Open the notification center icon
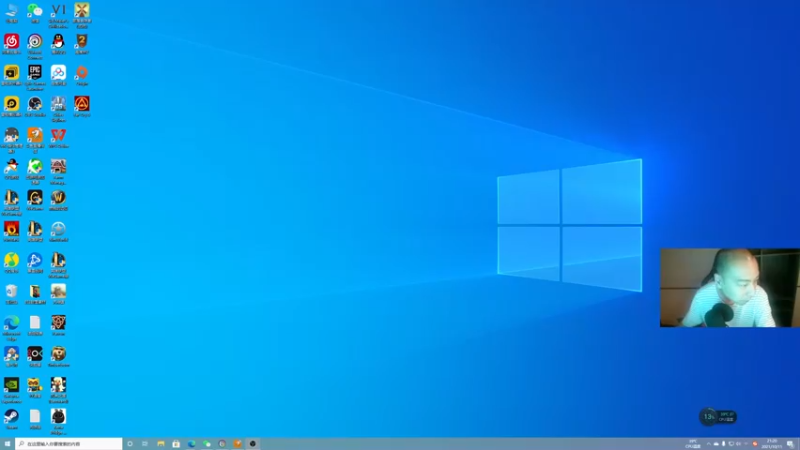Viewport: 800px width, 450px height. pos(790,444)
